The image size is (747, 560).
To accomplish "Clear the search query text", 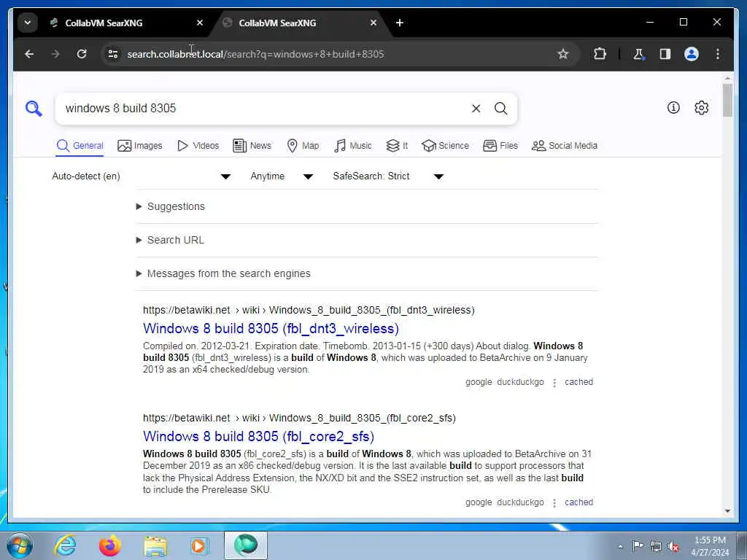I will 476,109.
